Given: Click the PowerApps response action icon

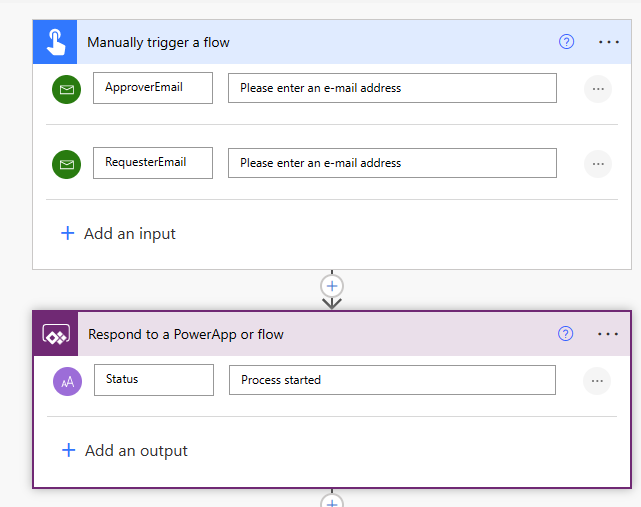Looking at the screenshot, I should pos(56,334).
